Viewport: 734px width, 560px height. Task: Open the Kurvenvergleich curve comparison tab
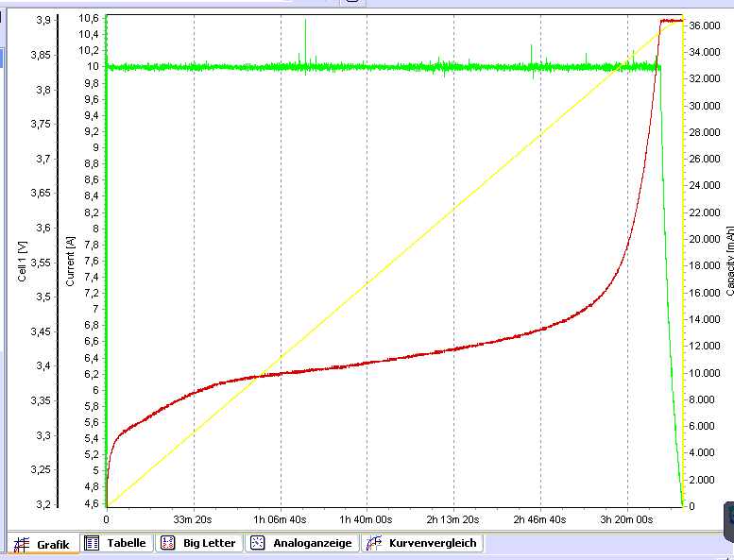click(422, 544)
